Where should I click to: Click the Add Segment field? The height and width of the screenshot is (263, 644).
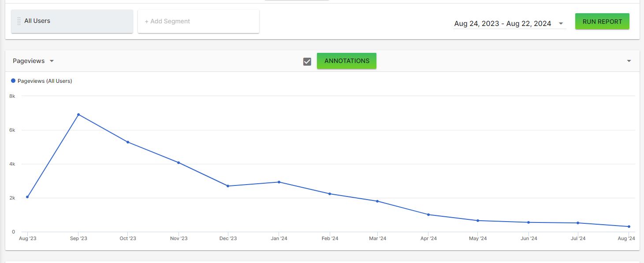[198, 21]
